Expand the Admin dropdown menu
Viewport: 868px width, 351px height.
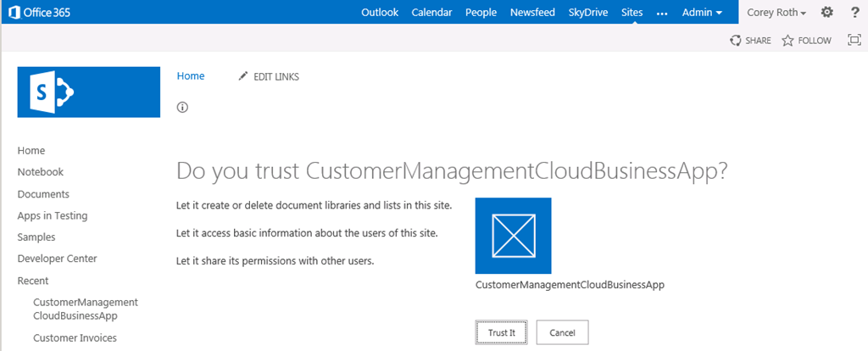(702, 12)
